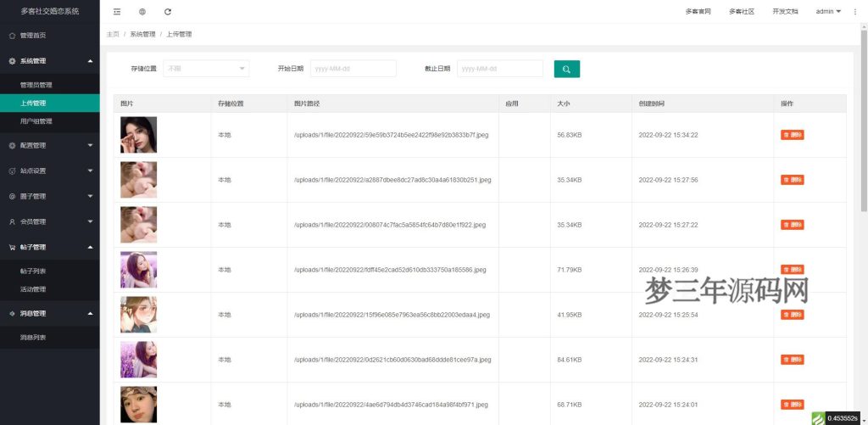Expand the 会员管理 sidebar menu
This screenshot has height=425, width=868.
pos(49,221)
